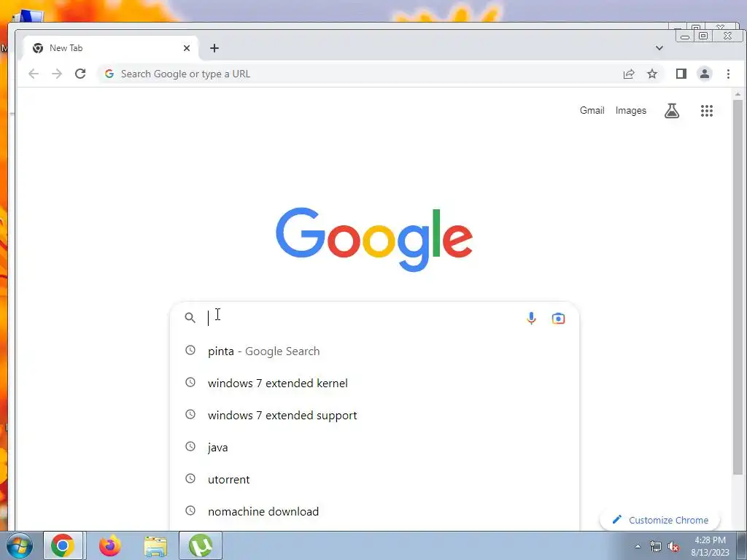Image resolution: width=747 pixels, height=560 pixels.
Task: Select the utorrent suggestion
Action: pyautogui.click(x=374, y=480)
